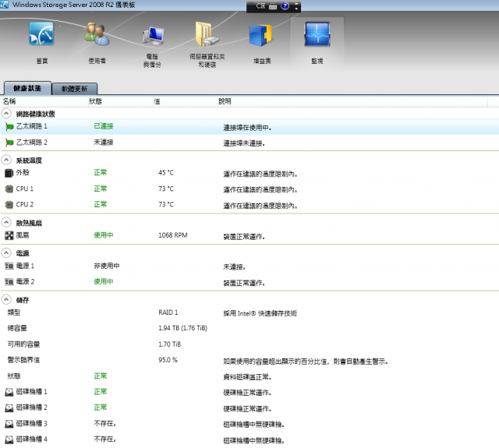Screen dimensions: 499x448
Task: Open the 伺服器資料夾和硬碟 folder icon
Action: 207,34
